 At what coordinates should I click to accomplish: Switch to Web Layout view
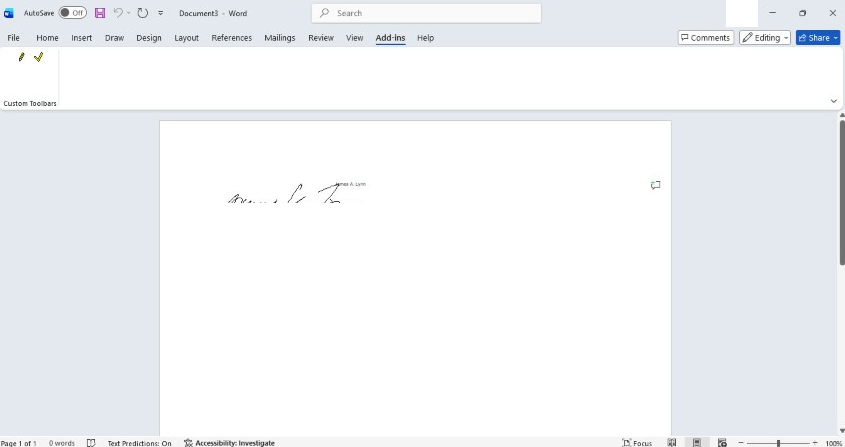[x=722, y=443]
